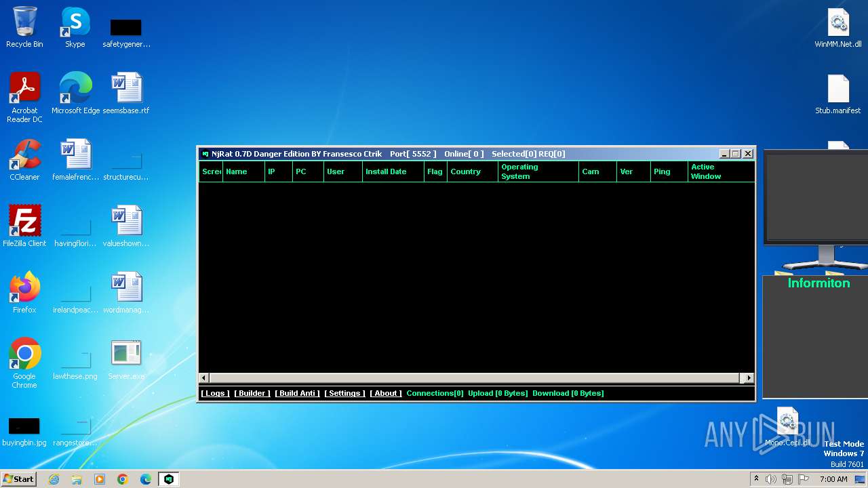Screen dimensions: 868x488
Task: Select the irelandpeac... desktop file
Action: point(75,299)
